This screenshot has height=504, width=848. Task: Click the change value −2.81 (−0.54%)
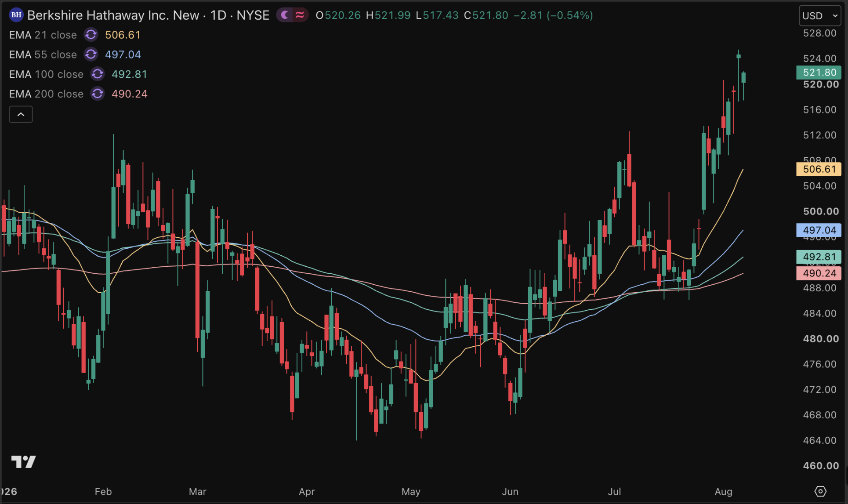click(x=553, y=15)
